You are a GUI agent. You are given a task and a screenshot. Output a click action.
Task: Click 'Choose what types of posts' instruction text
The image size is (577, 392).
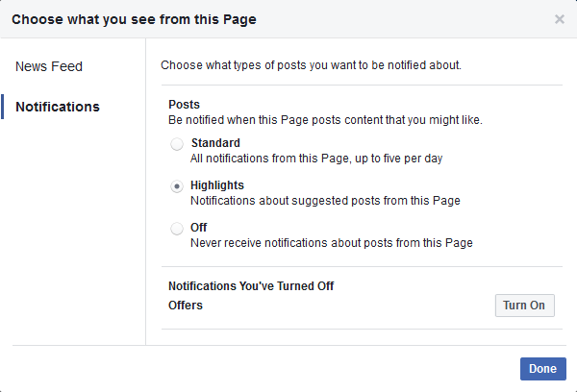pos(311,66)
